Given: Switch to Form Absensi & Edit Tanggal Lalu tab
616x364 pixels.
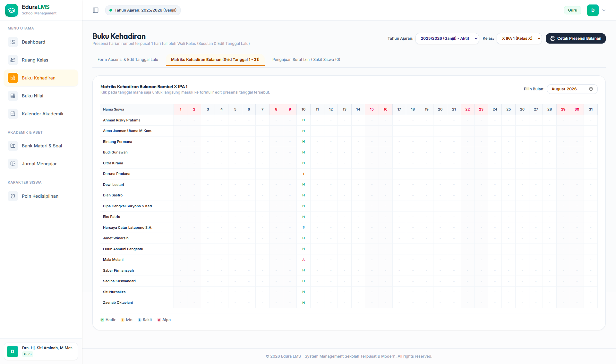Looking at the screenshot, I should [128, 60].
